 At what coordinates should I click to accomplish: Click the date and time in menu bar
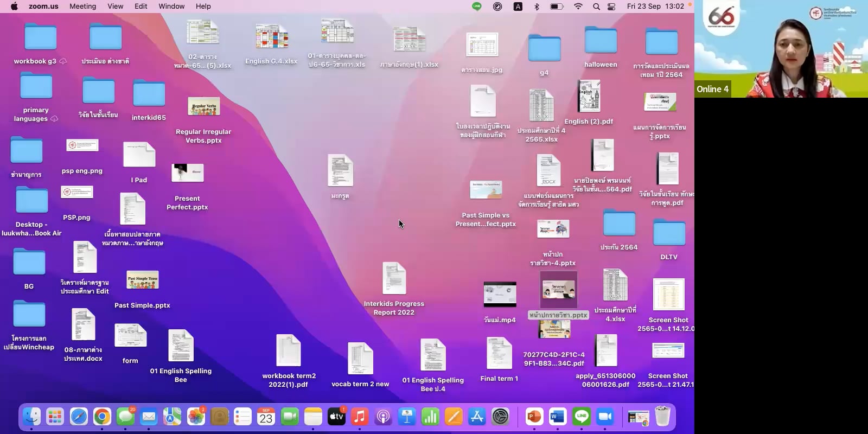tap(655, 7)
